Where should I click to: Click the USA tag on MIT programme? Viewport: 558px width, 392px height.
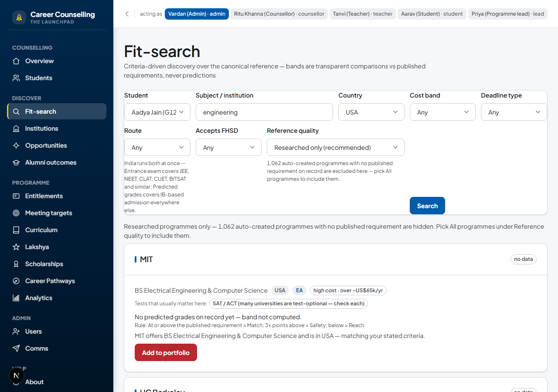(280, 291)
